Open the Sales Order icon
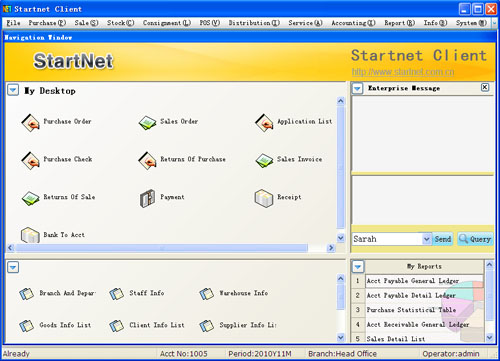 click(147, 123)
